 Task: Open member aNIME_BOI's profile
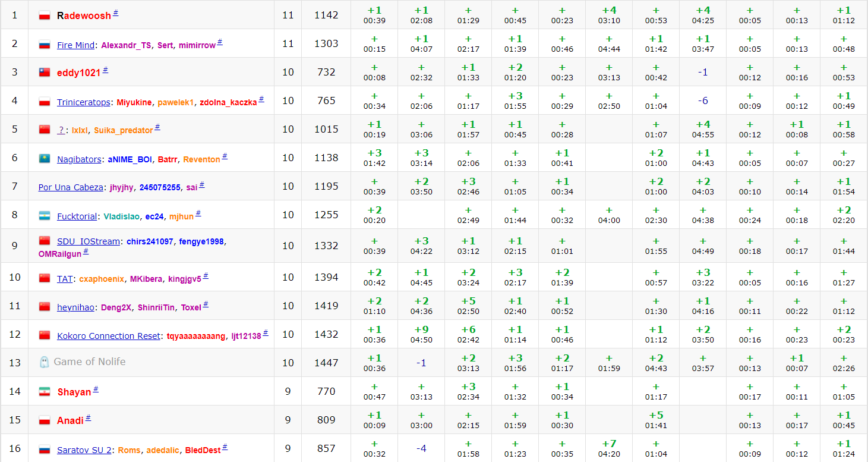[131, 159]
